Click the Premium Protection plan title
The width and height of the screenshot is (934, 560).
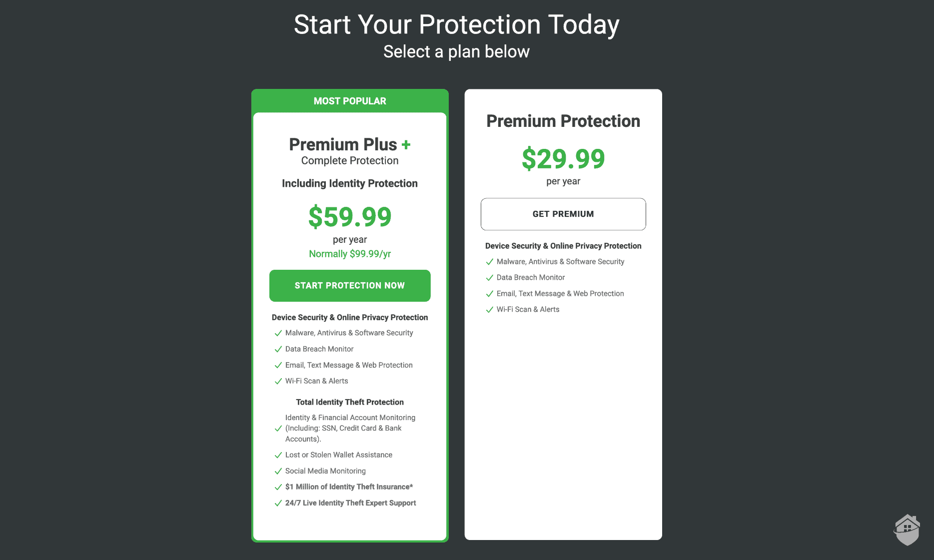coord(563,121)
